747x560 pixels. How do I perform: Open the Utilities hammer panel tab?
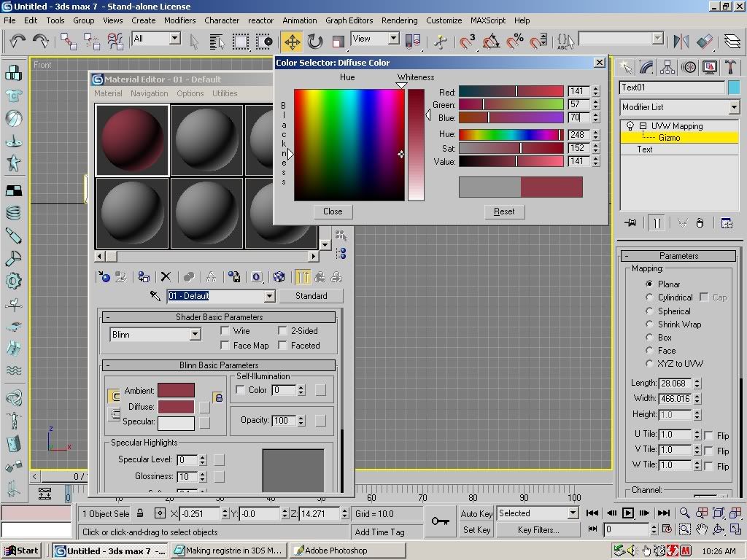click(729, 68)
